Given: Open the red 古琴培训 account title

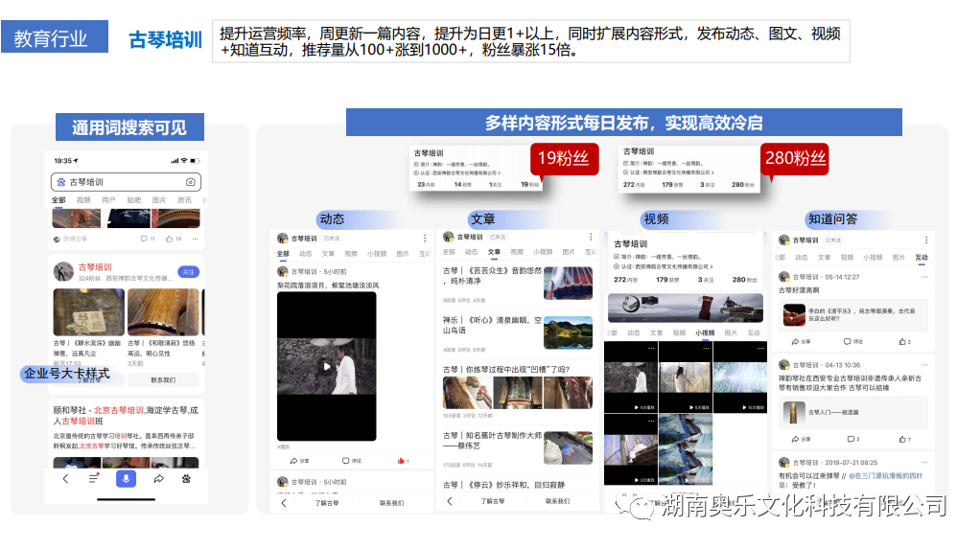Looking at the screenshot, I should coord(95,267).
